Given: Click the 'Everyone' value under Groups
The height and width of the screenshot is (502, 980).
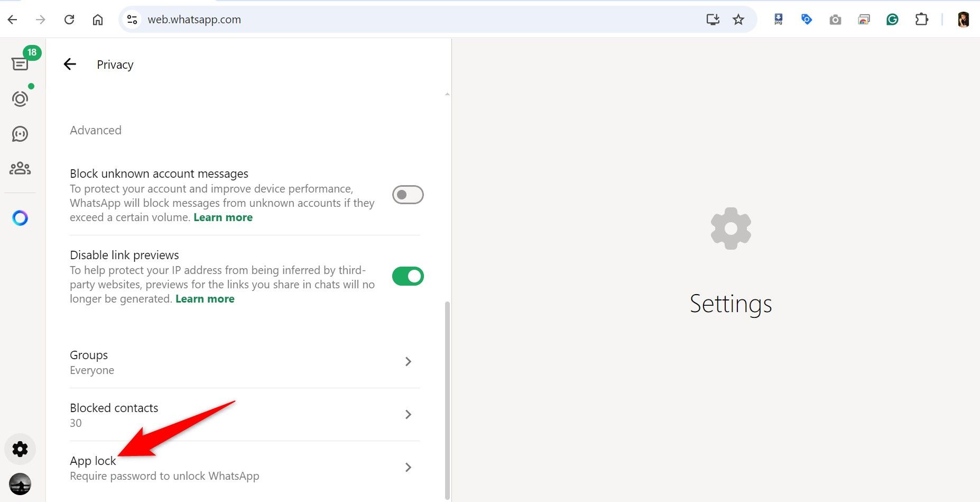Looking at the screenshot, I should point(92,370).
